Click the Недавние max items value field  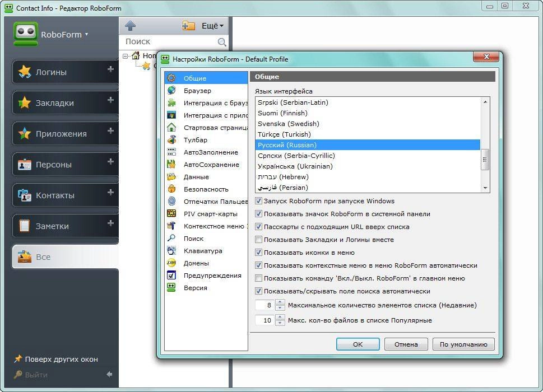pos(265,305)
